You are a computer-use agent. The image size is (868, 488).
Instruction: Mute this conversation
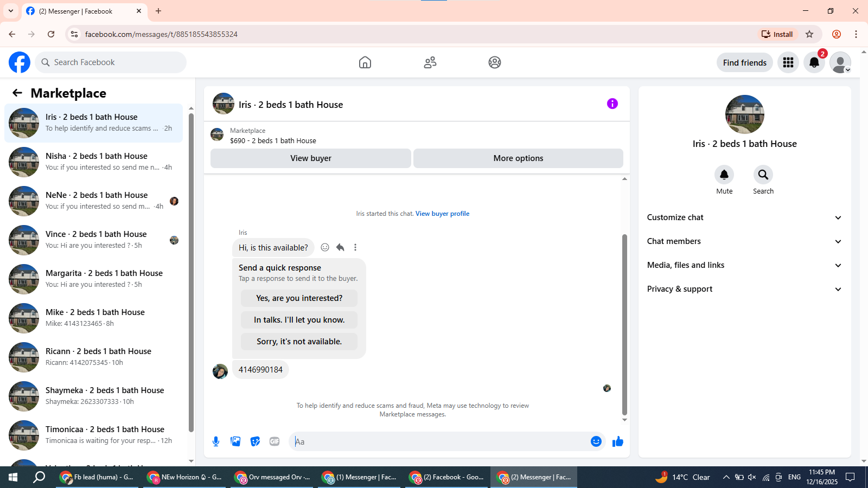724,175
